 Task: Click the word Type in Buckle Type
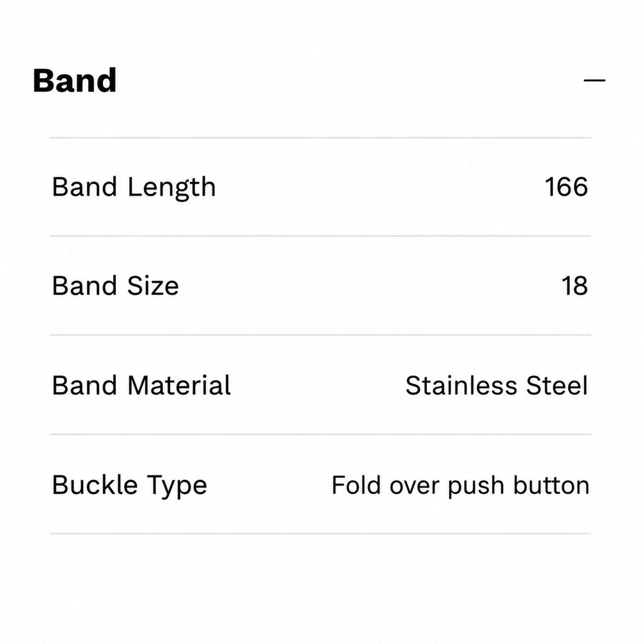click(177, 487)
